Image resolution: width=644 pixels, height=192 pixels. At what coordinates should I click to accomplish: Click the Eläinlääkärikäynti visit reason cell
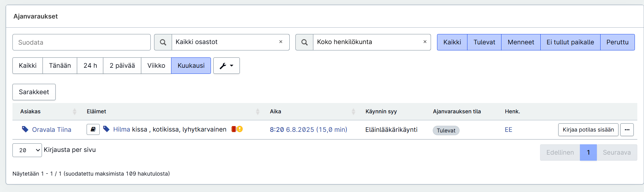point(391,130)
